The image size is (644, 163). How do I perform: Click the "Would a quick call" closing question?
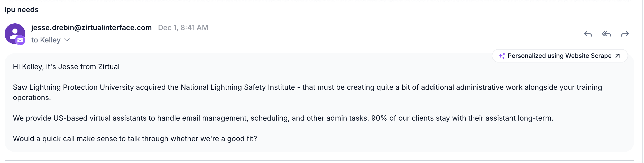click(x=135, y=139)
